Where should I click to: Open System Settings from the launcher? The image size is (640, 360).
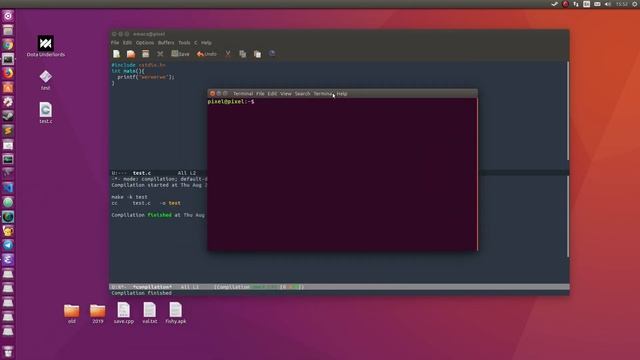[x=8, y=102]
